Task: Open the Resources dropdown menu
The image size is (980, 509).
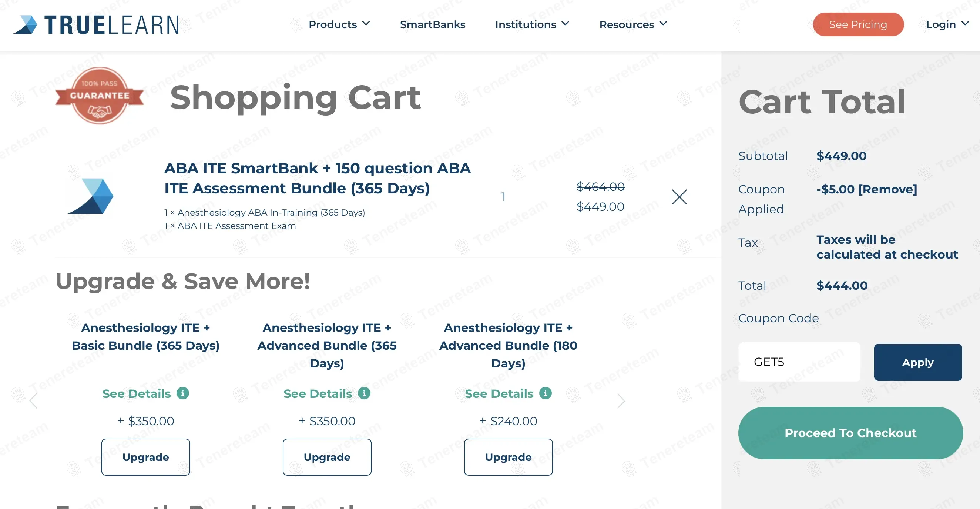Action: point(633,24)
